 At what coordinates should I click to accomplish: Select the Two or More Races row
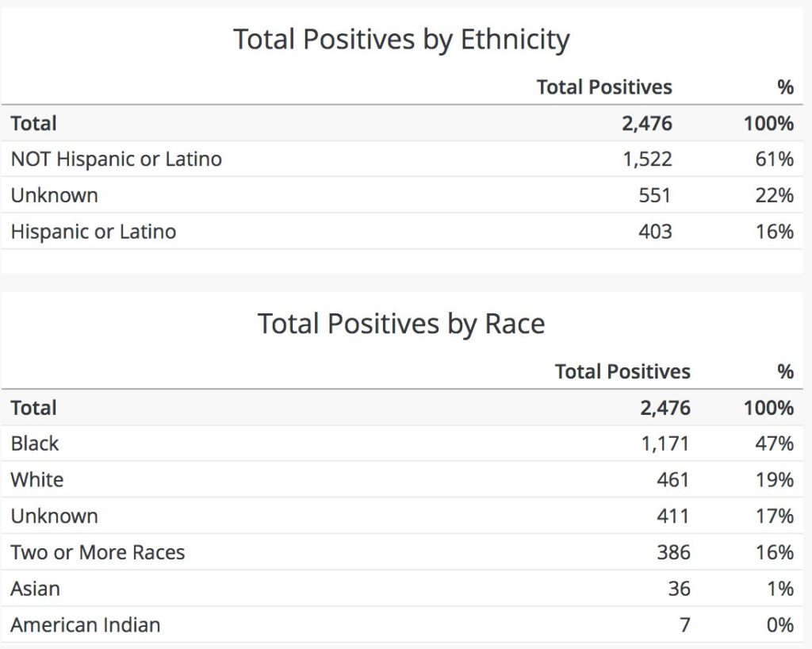coord(98,552)
